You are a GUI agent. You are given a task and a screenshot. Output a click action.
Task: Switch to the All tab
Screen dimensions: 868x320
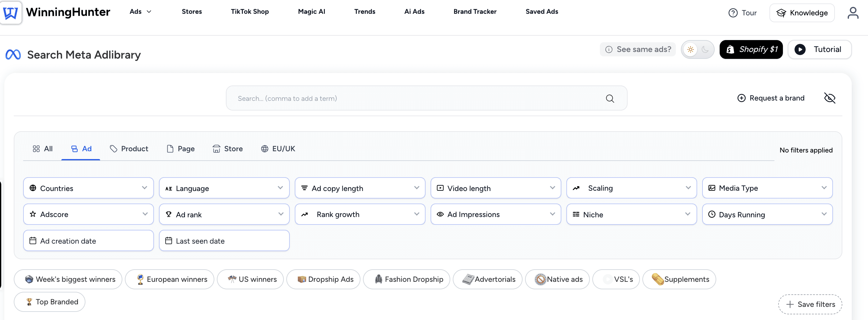point(43,149)
